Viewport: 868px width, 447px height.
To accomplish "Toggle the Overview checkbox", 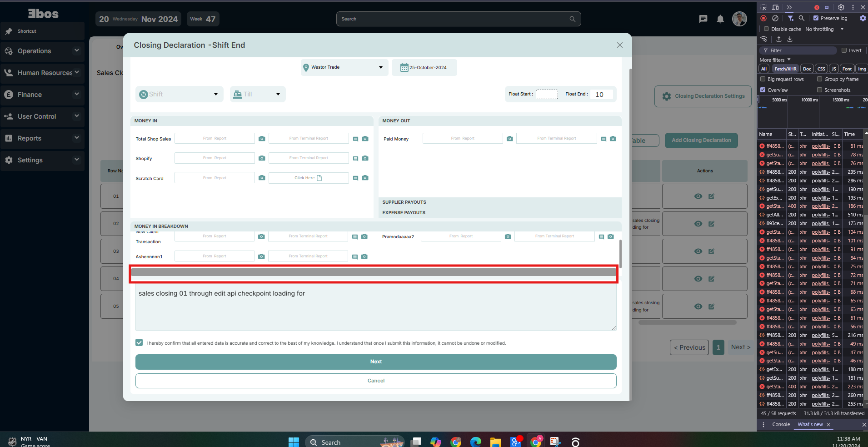I will (x=763, y=90).
